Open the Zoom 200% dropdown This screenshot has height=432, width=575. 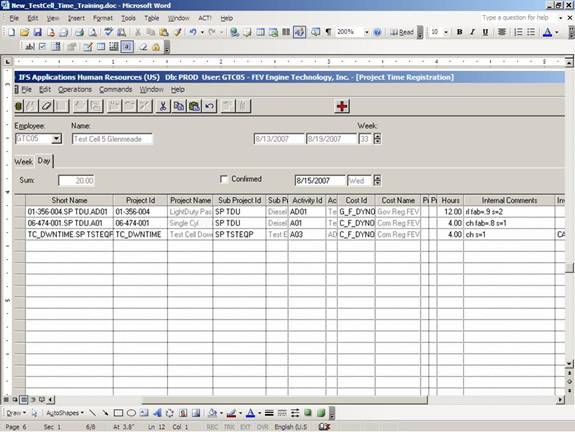coord(366,32)
